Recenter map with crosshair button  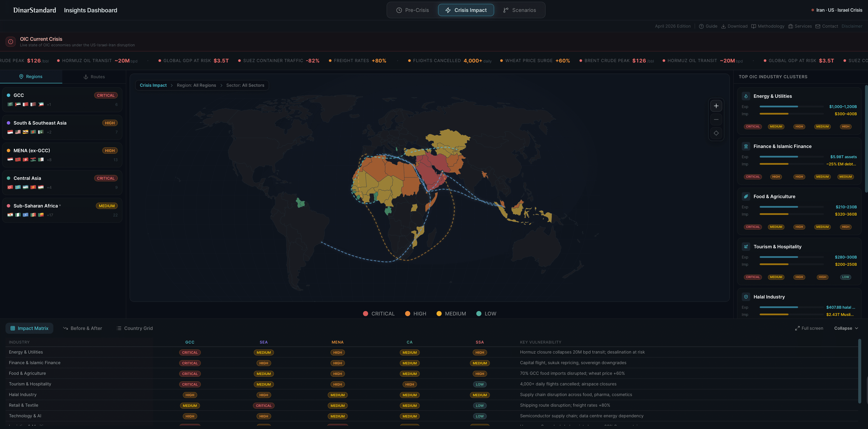pos(716,133)
